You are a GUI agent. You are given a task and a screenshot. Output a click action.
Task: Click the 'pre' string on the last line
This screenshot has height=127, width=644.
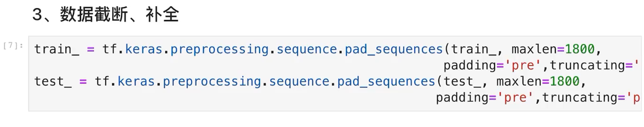tap(516, 98)
